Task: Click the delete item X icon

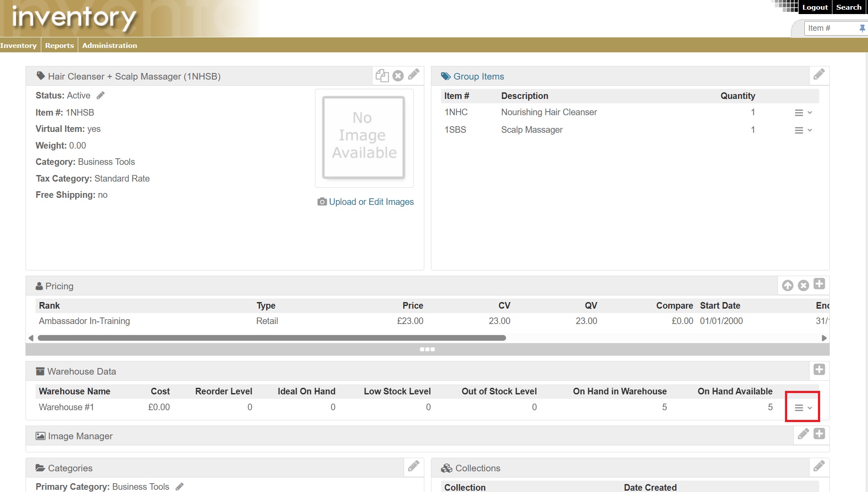Action: (398, 76)
